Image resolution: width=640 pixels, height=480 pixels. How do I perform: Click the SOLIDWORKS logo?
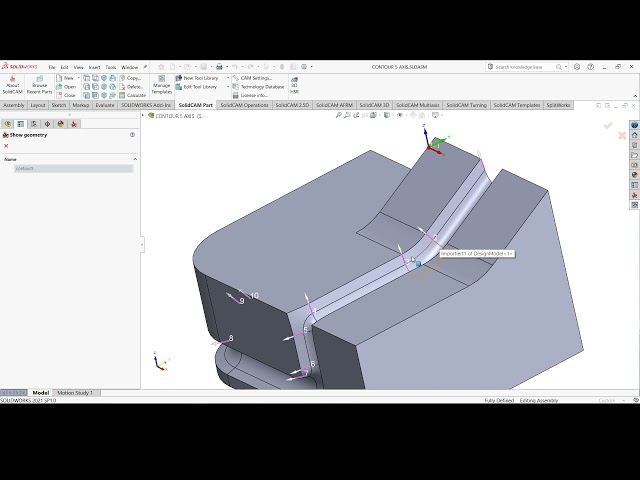point(20,67)
